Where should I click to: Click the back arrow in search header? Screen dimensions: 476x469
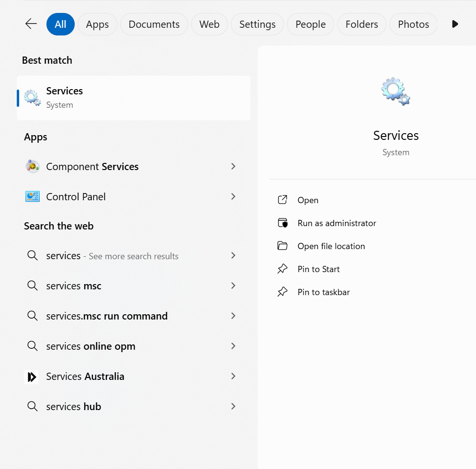(x=31, y=24)
